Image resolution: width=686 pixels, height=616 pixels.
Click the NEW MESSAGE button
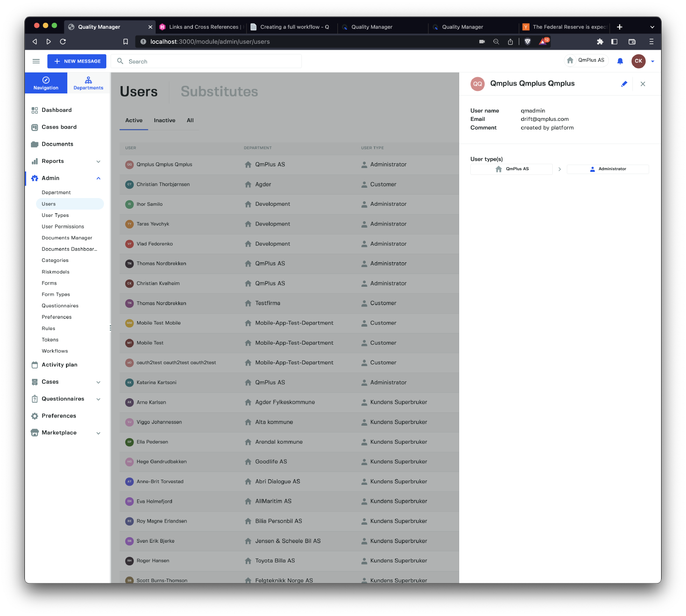pos(77,61)
